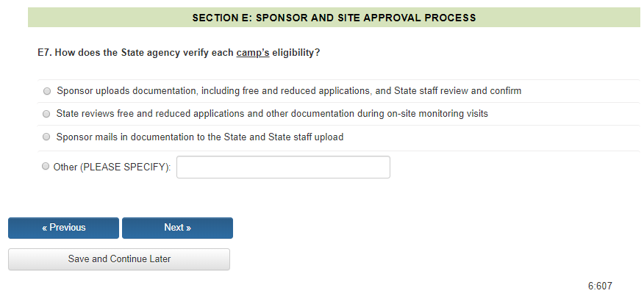Viewport: 644px width, 296px height.
Task: Click the 'Sponsor uploads documentation' option label text
Action: click(x=289, y=91)
